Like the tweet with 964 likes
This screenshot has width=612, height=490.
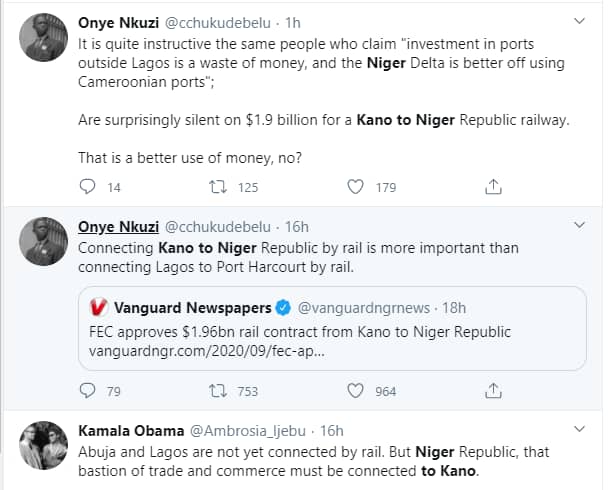click(355, 391)
